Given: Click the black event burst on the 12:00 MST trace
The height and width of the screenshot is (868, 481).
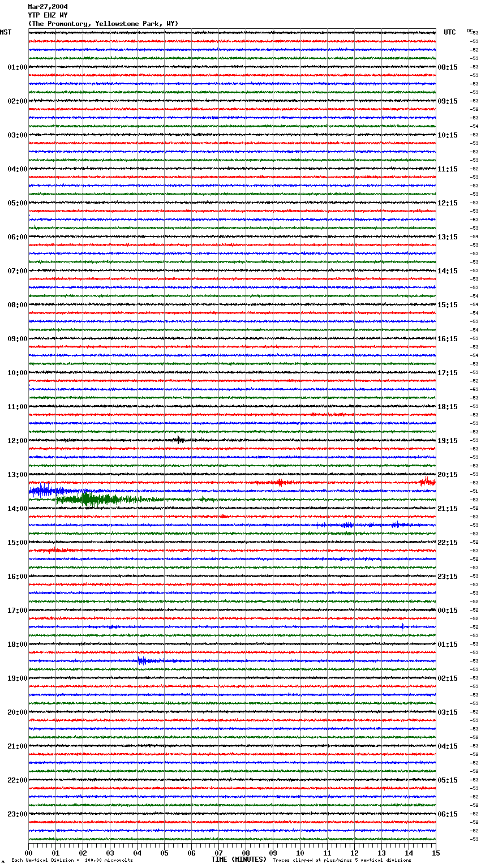Looking at the screenshot, I should [179, 440].
